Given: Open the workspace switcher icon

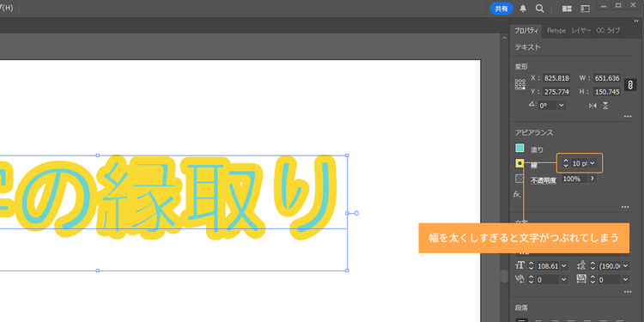Looking at the screenshot, I should point(585,9).
